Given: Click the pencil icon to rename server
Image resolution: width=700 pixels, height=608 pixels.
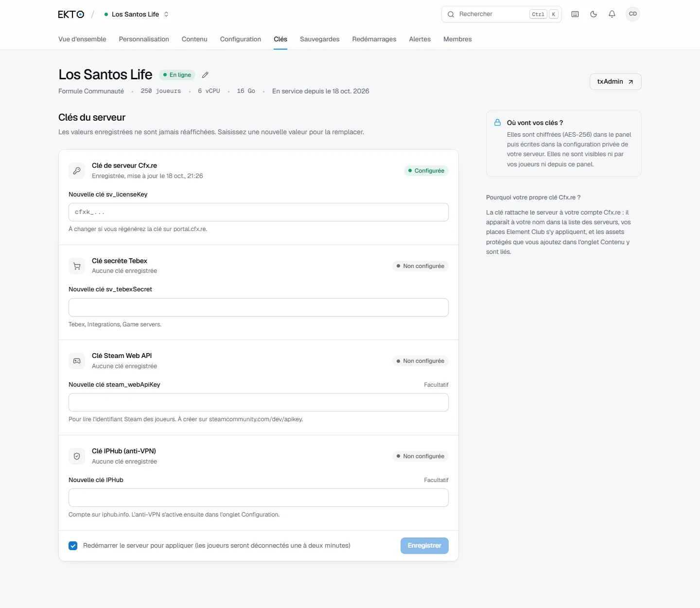Looking at the screenshot, I should tap(205, 75).
